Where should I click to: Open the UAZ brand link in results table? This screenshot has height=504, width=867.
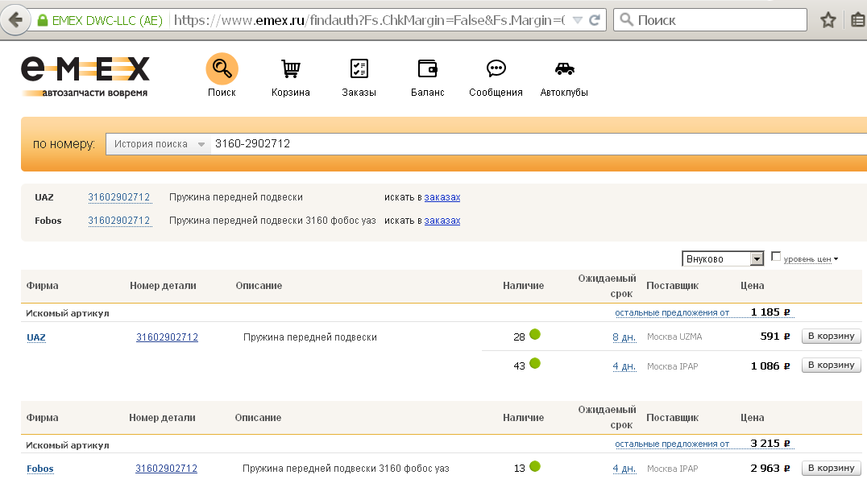tap(36, 337)
